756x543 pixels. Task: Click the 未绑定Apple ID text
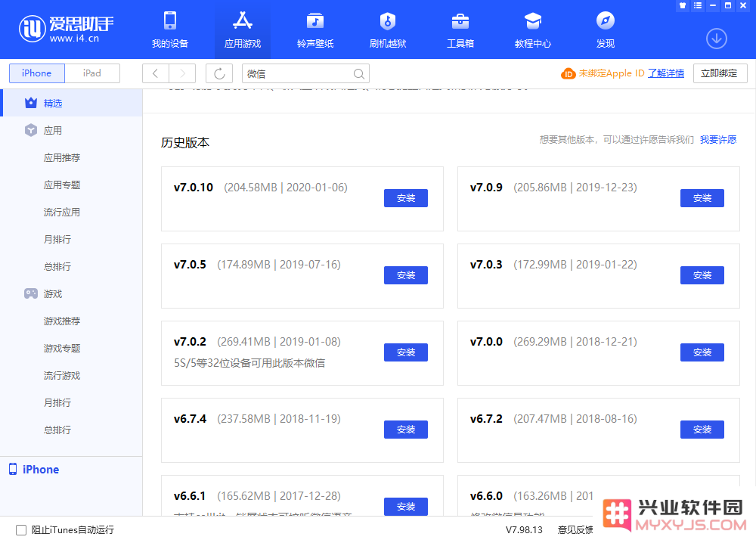[x=612, y=73]
